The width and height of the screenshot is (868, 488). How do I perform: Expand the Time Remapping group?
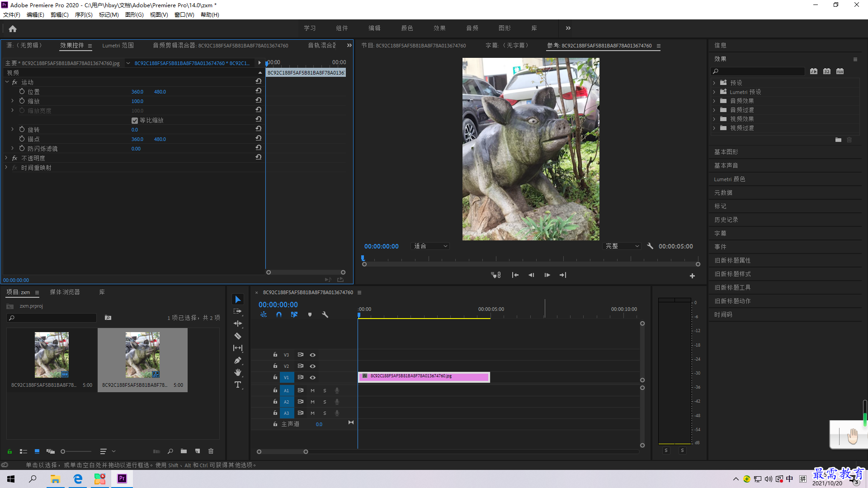[6, 167]
